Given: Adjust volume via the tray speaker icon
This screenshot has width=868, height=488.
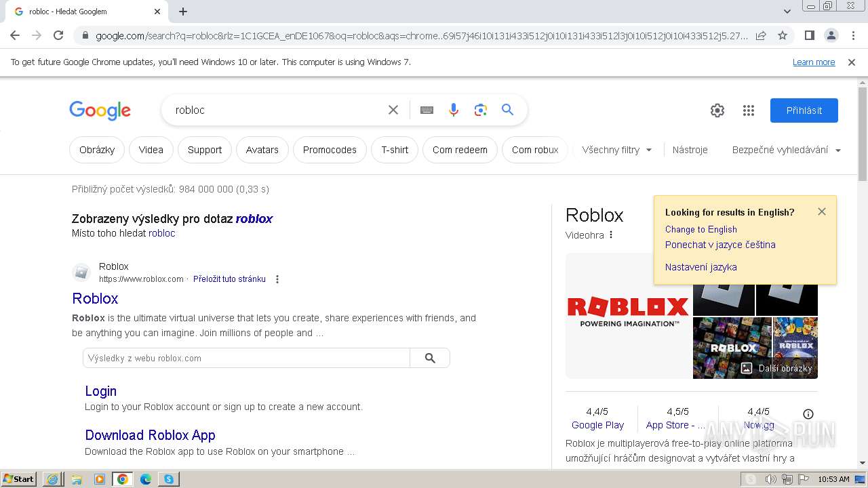Looking at the screenshot, I should pos(770,479).
